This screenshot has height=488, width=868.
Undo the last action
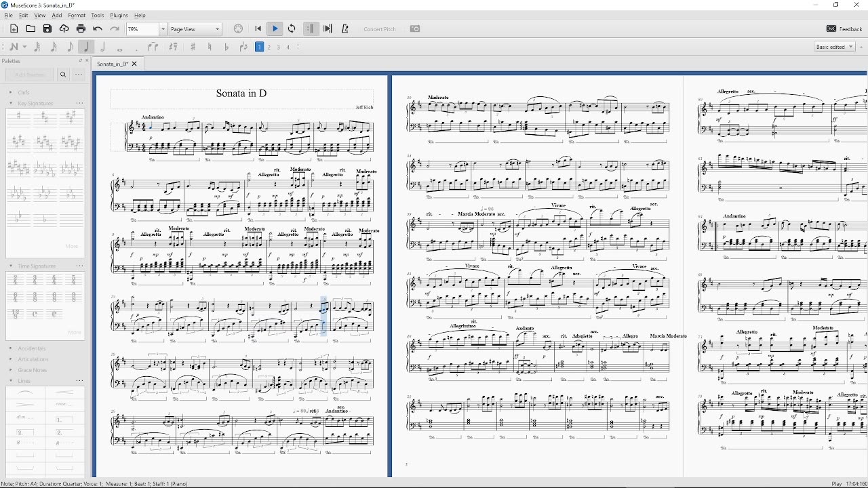[98, 29]
